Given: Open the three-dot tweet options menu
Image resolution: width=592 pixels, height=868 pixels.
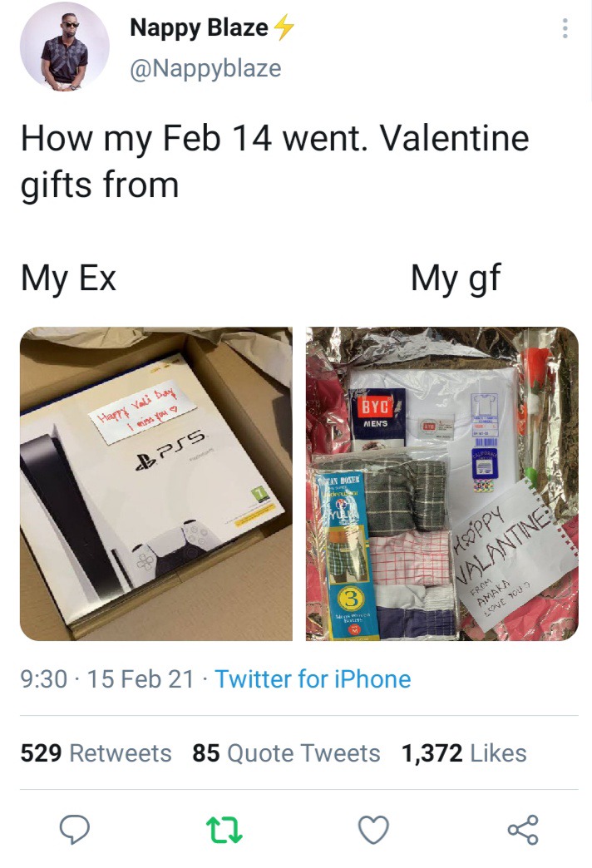Looking at the screenshot, I should pyautogui.click(x=565, y=28).
